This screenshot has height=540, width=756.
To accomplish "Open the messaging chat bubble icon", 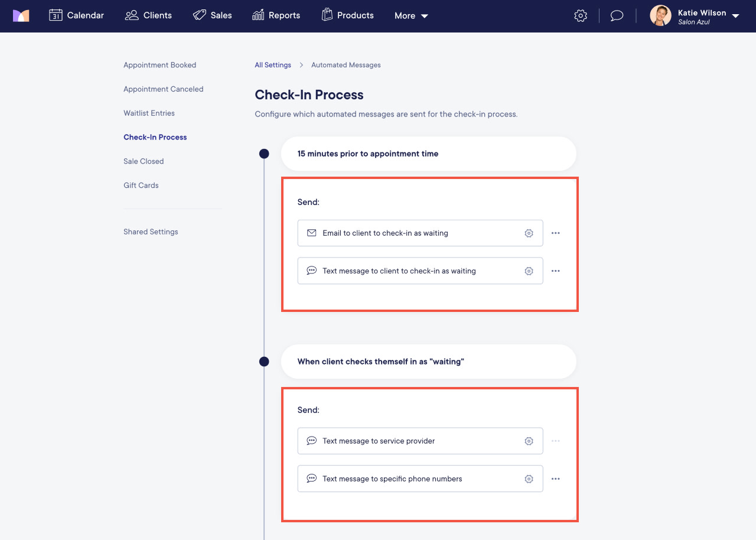I will pos(617,15).
